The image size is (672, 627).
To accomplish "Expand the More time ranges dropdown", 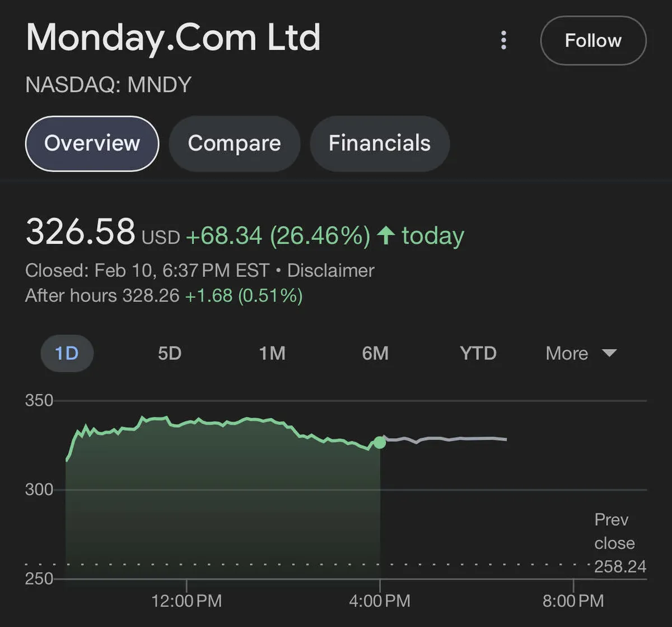I will point(581,354).
